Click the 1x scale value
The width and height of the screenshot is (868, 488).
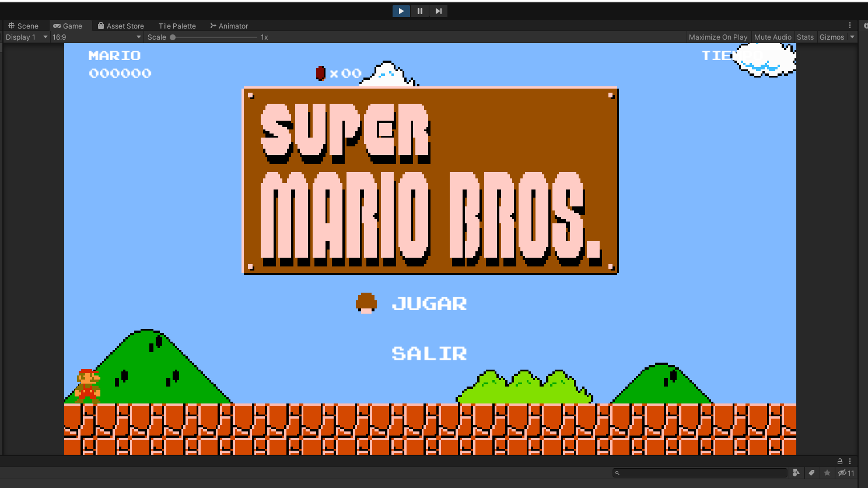pyautogui.click(x=264, y=37)
